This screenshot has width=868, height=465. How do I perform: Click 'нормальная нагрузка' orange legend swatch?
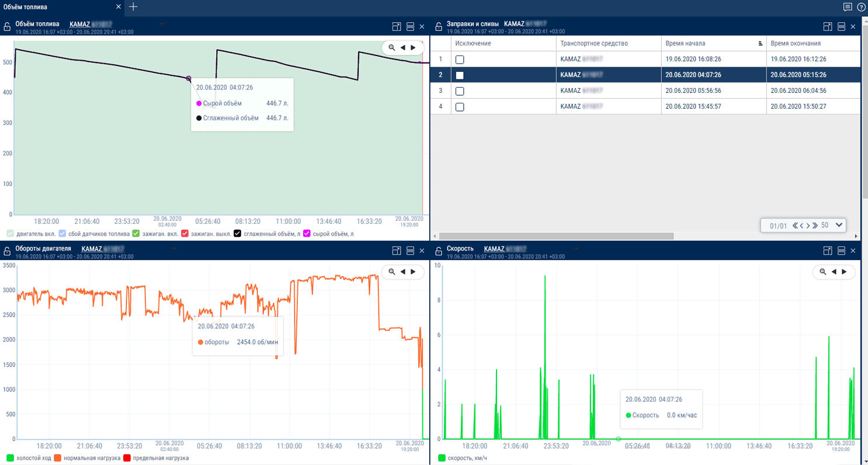click(58, 458)
